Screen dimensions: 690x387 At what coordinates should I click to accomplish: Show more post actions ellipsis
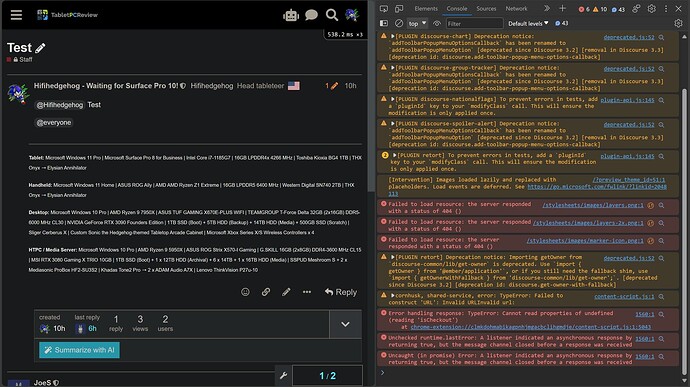pos(307,292)
